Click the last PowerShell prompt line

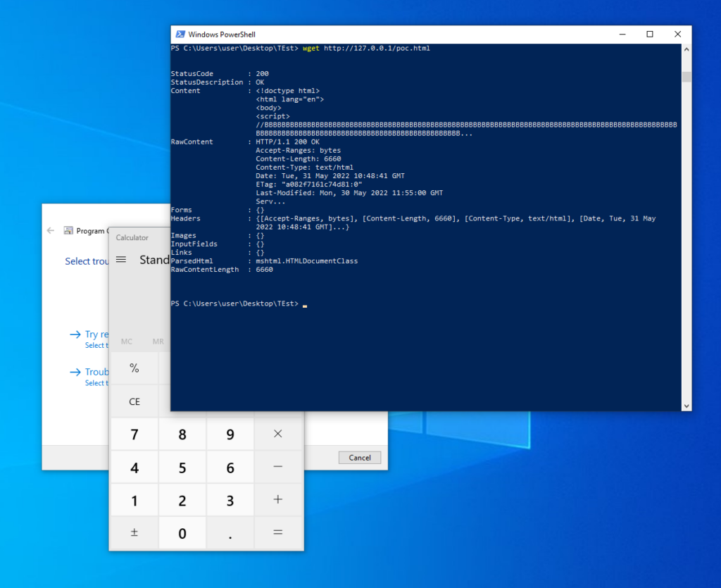239,304
